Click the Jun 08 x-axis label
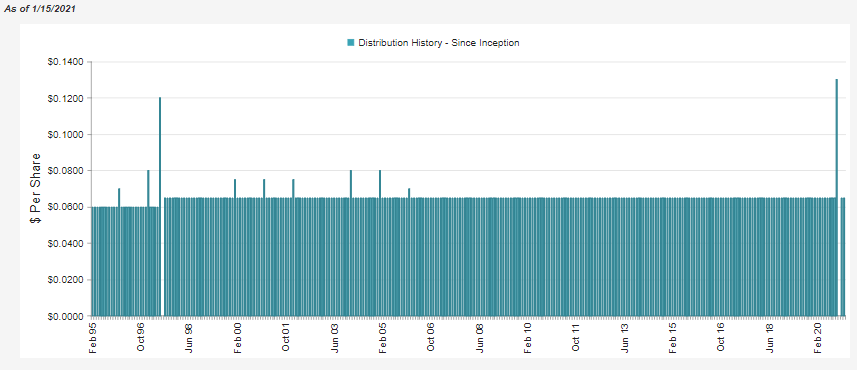The height and width of the screenshot is (370, 857). [x=479, y=338]
